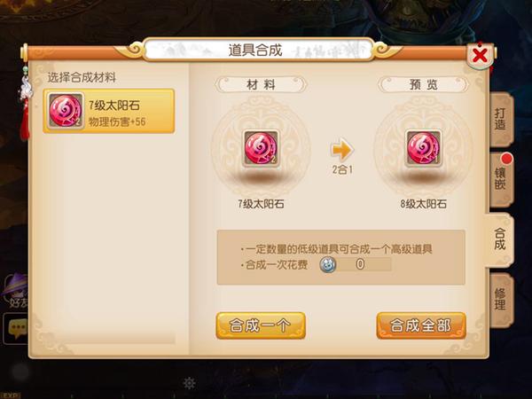Image resolution: width=532 pixels, height=399 pixels.
Task: Click the silver coin cost icon
Action: [328, 264]
